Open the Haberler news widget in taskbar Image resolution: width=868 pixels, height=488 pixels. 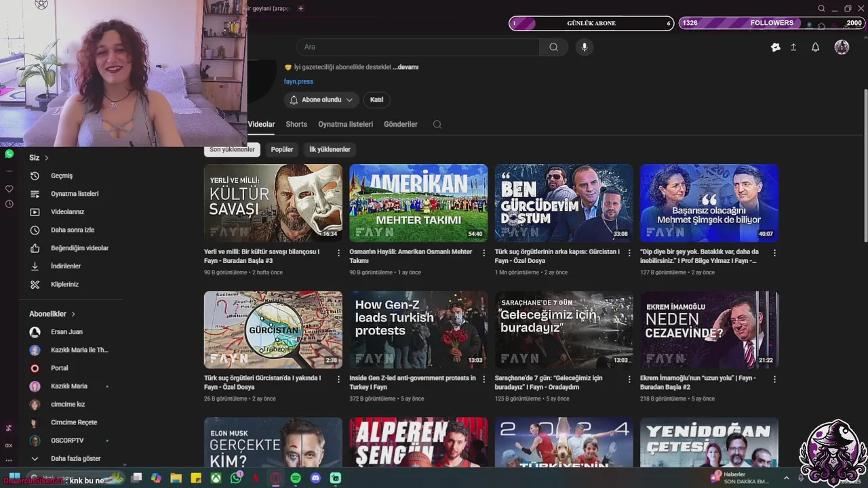pyautogui.click(x=741, y=478)
